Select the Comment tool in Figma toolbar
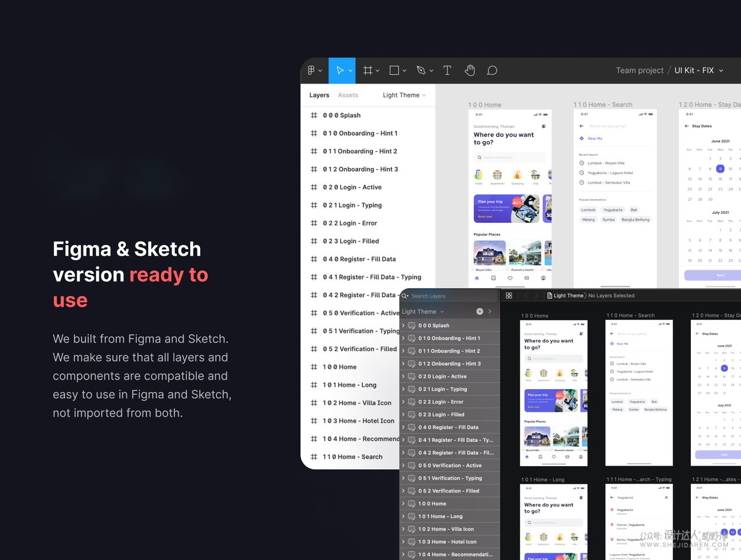 (492, 71)
